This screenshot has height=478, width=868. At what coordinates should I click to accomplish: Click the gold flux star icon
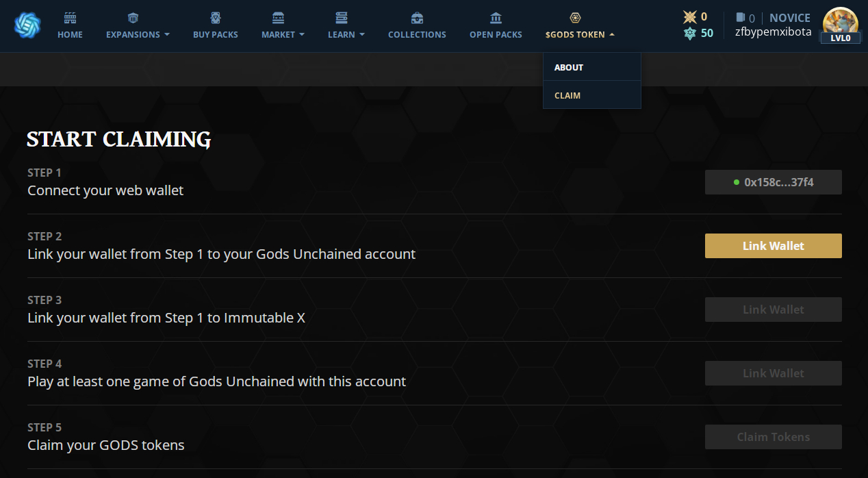click(x=690, y=17)
